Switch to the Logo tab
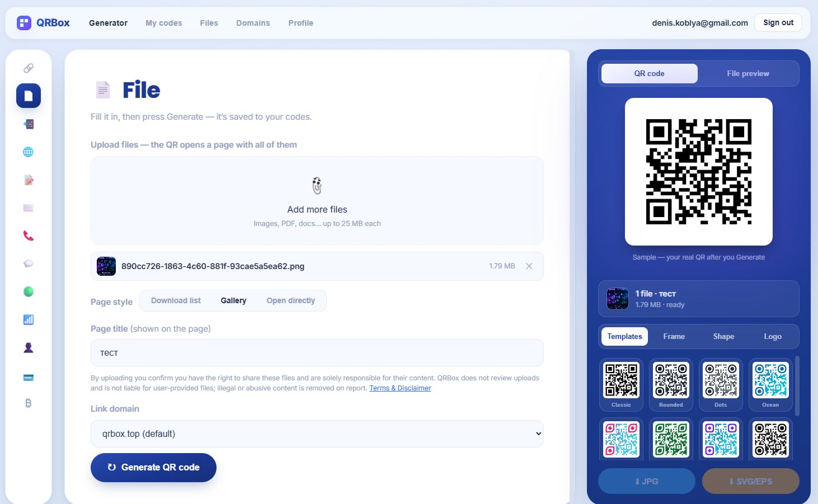Image resolution: width=818 pixels, height=504 pixels. [x=773, y=336]
